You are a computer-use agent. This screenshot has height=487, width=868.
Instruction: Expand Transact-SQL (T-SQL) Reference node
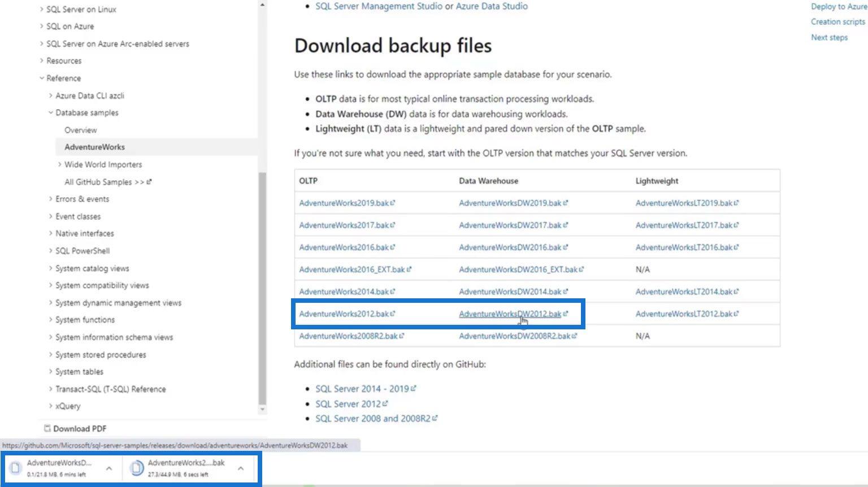[50, 389]
